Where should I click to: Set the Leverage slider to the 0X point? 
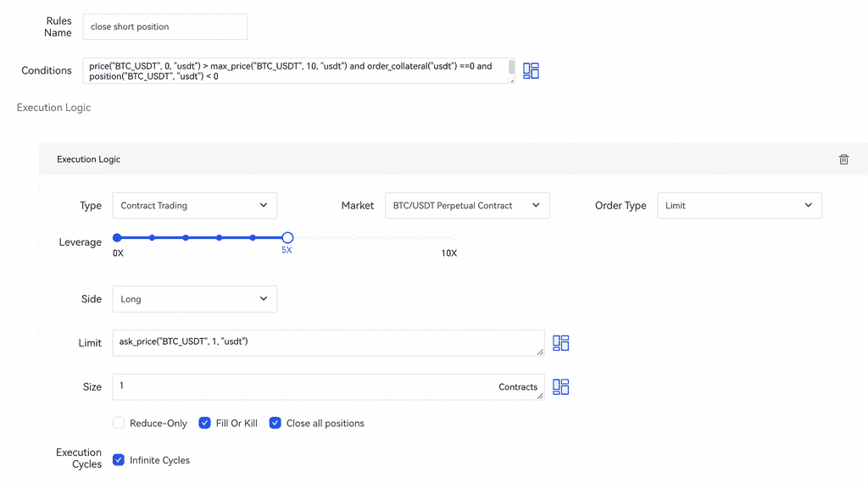(x=117, y=238)
